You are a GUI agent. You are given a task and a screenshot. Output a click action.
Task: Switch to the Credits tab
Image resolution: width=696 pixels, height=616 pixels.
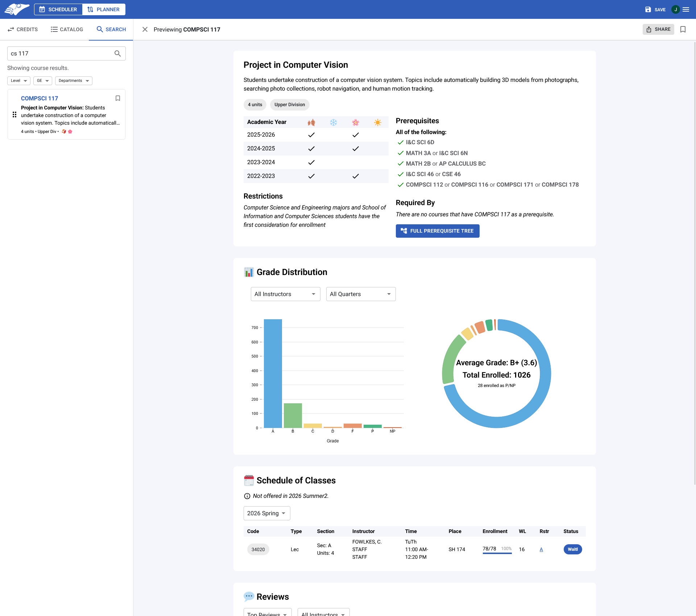22,29
